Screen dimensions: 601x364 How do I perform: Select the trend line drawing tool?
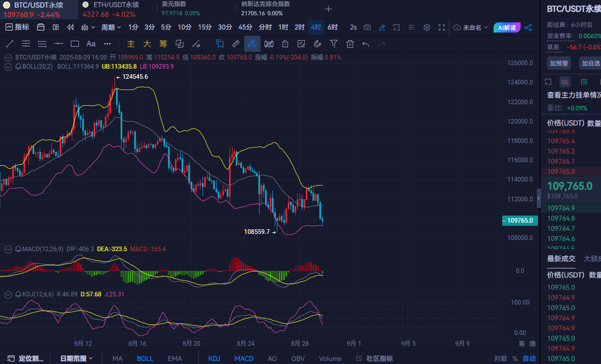tap(10, 44)
